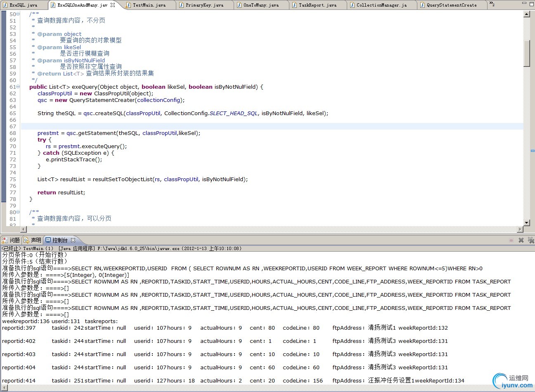Click line number 75 in the gutter

click(12, 179)
